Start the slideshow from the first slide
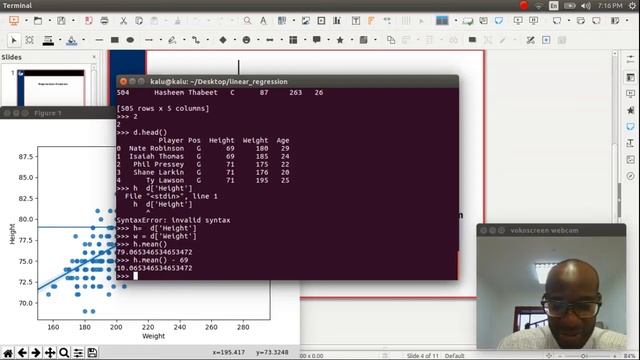Screen dimensions: 640x360 pyautogui.click(x=14, y=20)
